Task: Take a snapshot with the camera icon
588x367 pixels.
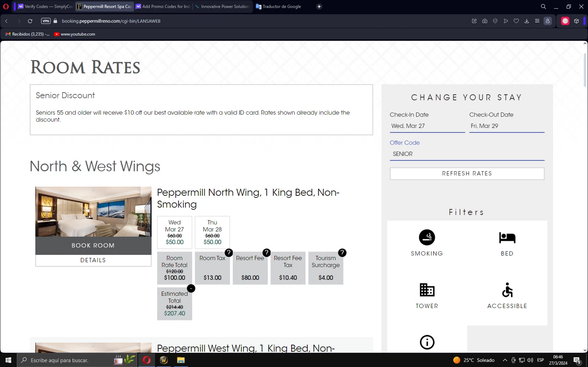Action: [x=485, y=21]
